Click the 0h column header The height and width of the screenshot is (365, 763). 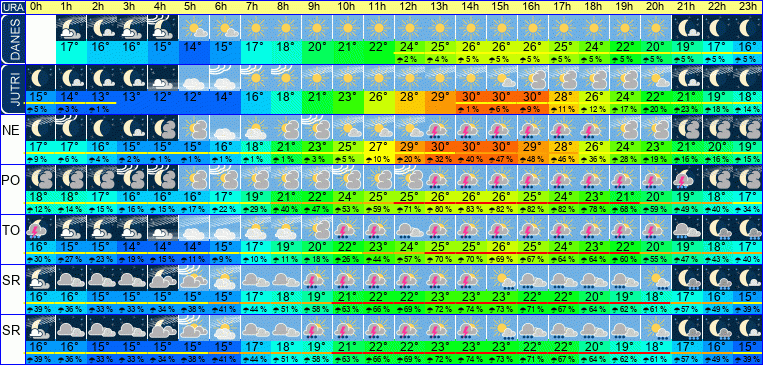coord(36,7)
